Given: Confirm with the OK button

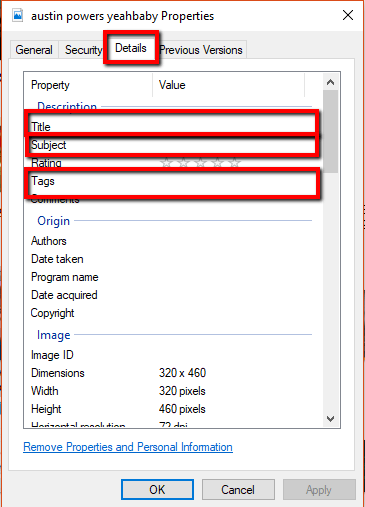Looking at the screenshot, I should coord(157,490).
